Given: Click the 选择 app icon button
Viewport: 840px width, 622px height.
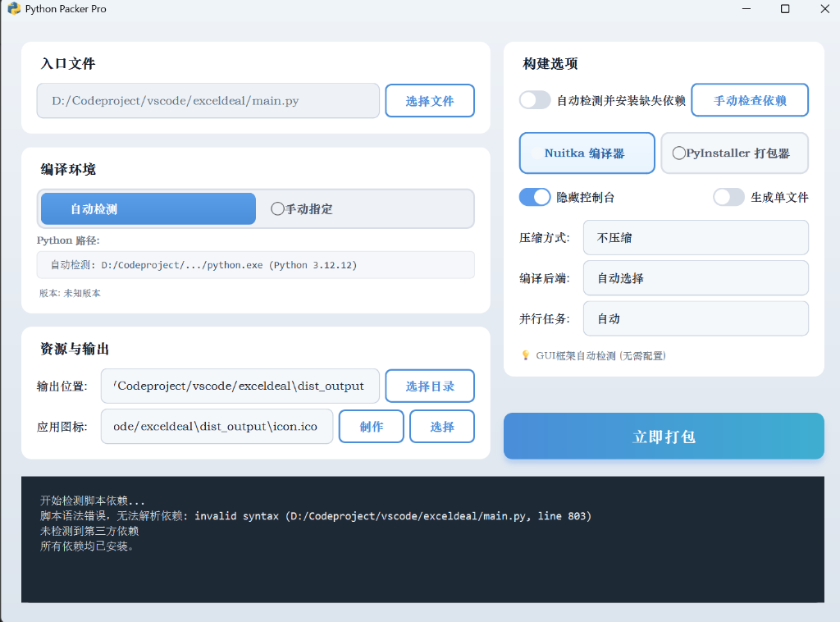Looking at the screenshot, I should coord(442,427).
